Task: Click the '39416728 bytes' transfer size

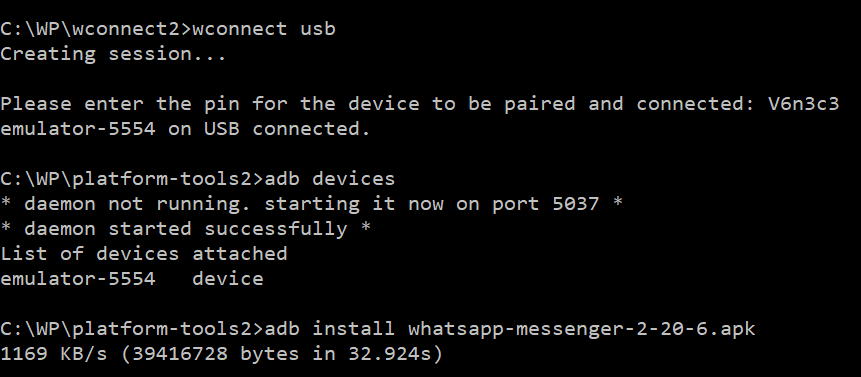Action: (x=215, y=354)
